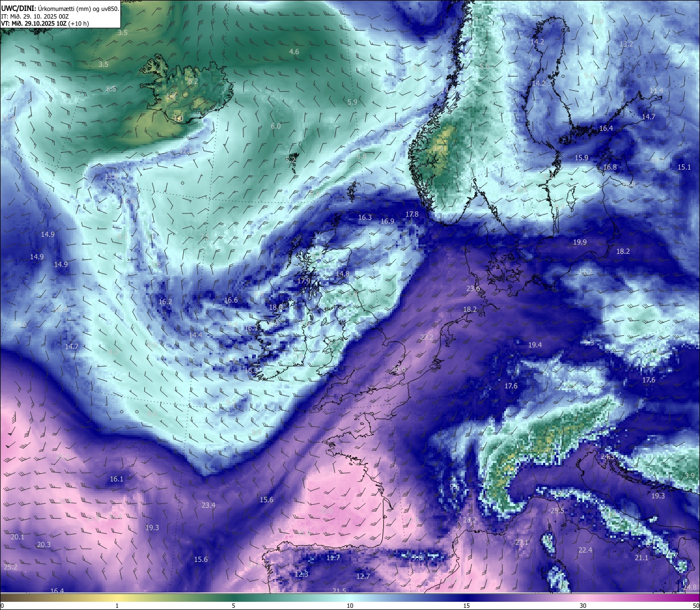
Task: Click the 23.4 value west of Biscay
Action: point(208,506)
